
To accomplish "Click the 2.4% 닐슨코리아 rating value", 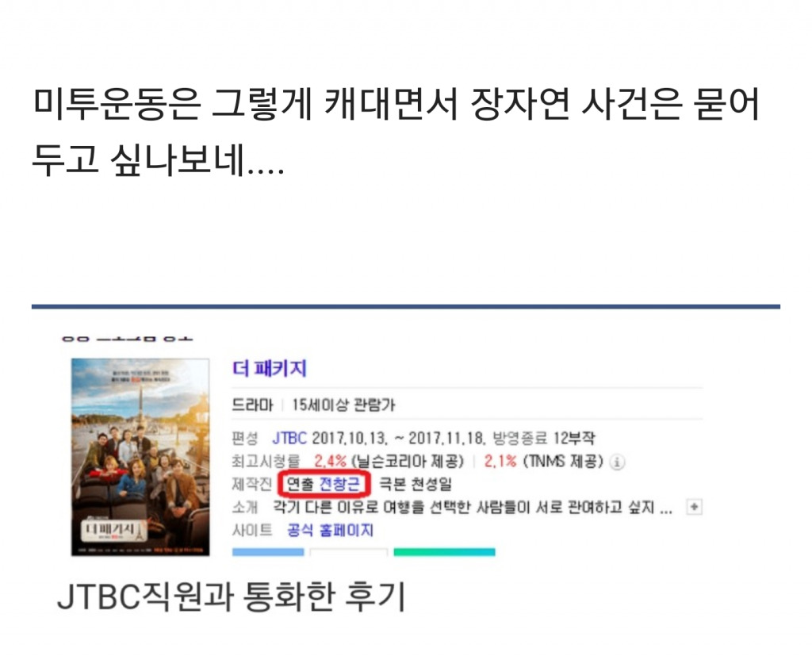I will click(x=330, y=461).
